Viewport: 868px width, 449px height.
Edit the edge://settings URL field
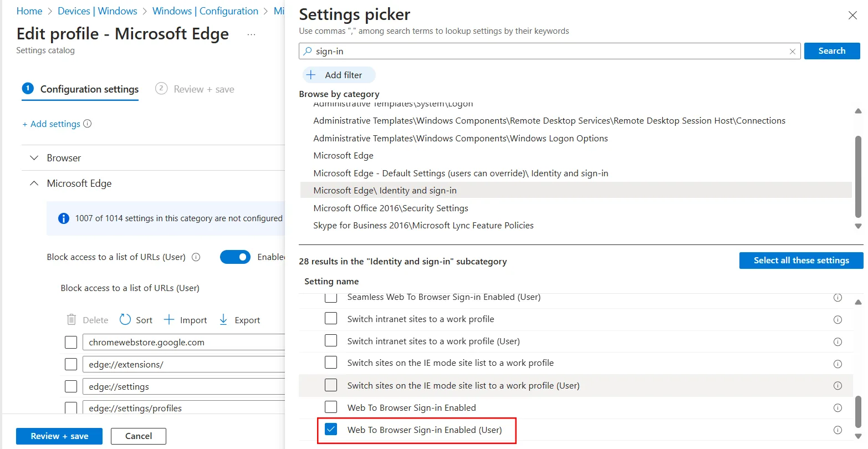pyautogui.click(x=184, y=386)
